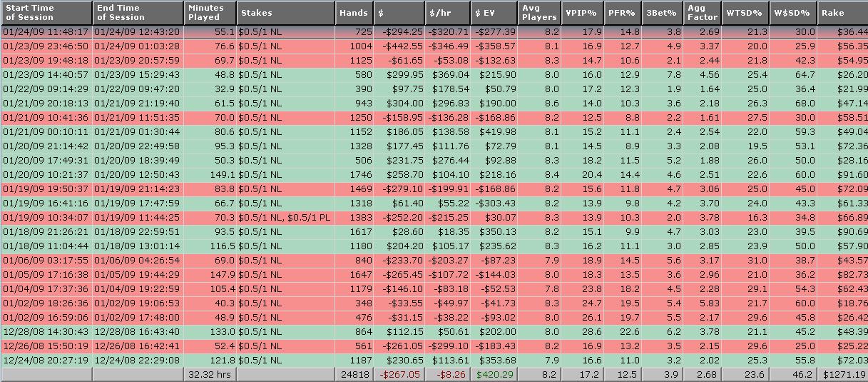This screenshot has width=868, height=382.
Task: Select session starting 01/18/09 11:04:44
Action: (434, 246)
